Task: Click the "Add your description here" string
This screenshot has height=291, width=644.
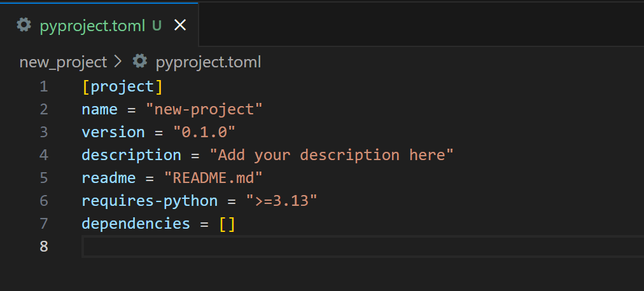Action: click(332, 155)
